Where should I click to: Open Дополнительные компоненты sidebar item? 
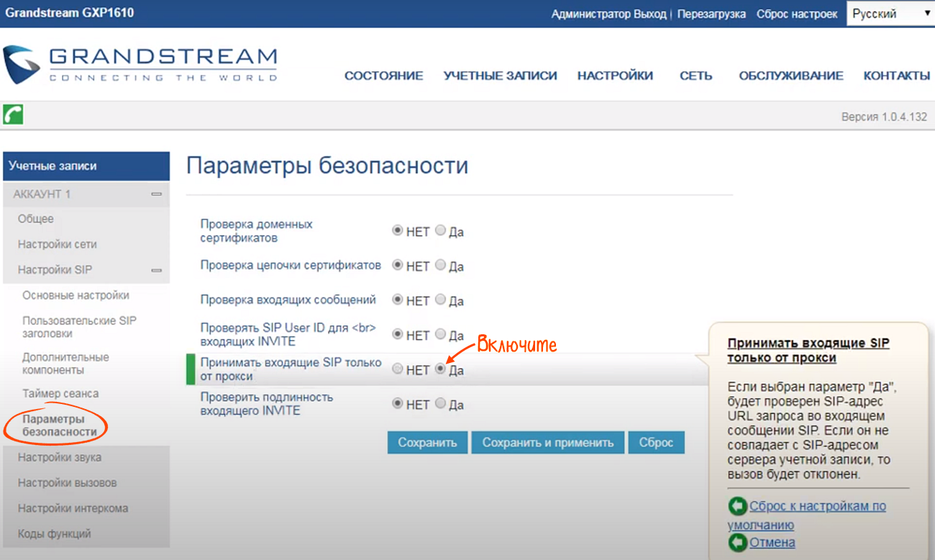65,364
